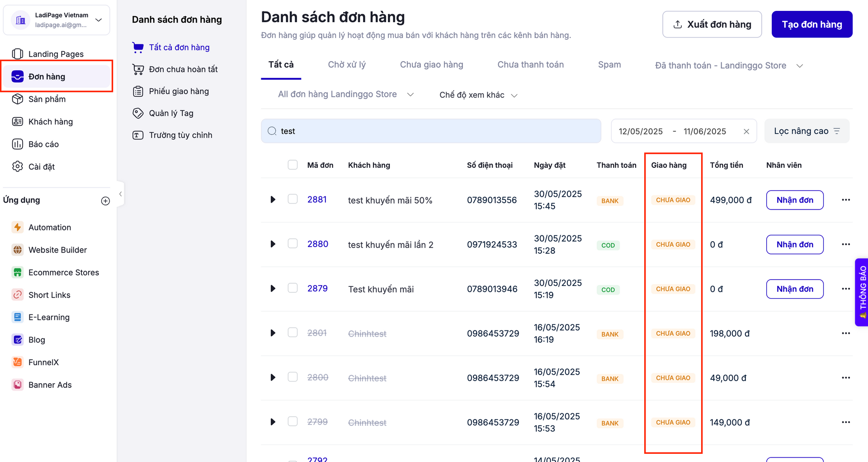Click the Website Builder globe icon
This screenshot has width=868, height=462.
17,250
